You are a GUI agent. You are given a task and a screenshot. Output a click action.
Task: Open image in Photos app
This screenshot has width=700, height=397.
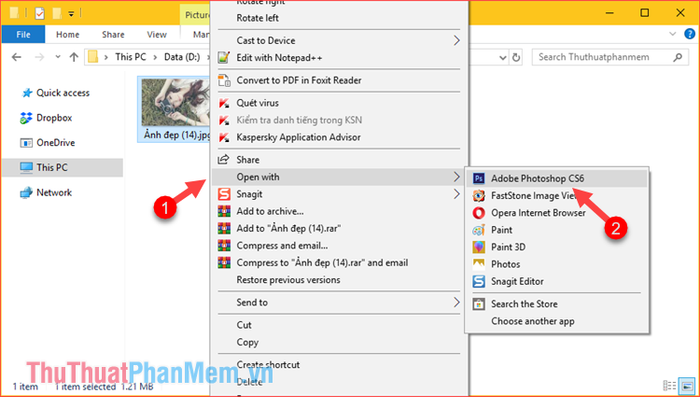tap(557, 264)
